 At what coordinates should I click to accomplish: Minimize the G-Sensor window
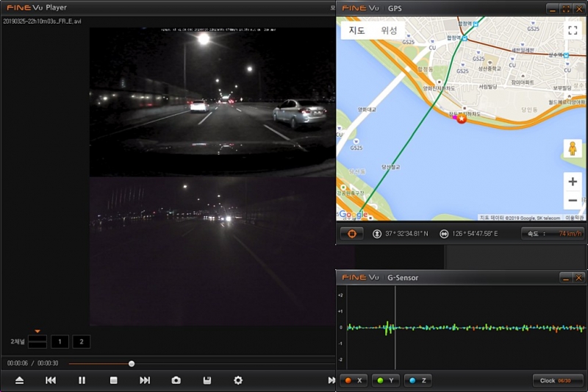(565, 278)
